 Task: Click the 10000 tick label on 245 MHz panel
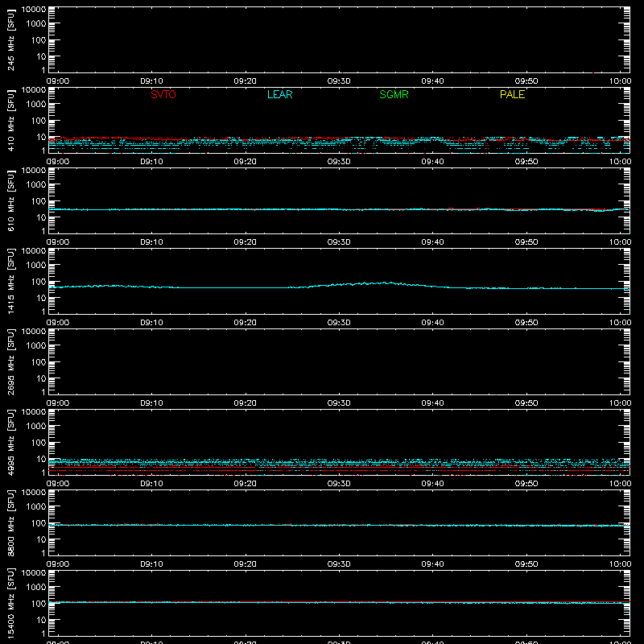[34, 10]
